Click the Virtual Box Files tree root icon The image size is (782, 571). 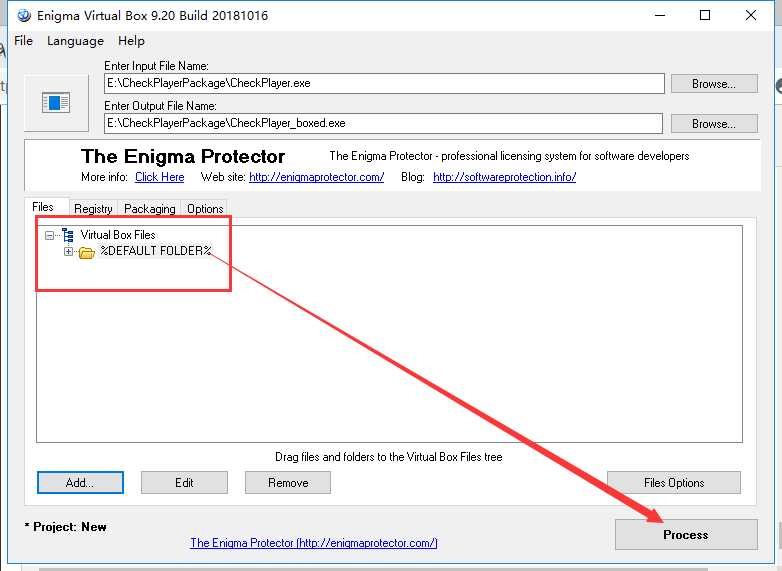68,235
